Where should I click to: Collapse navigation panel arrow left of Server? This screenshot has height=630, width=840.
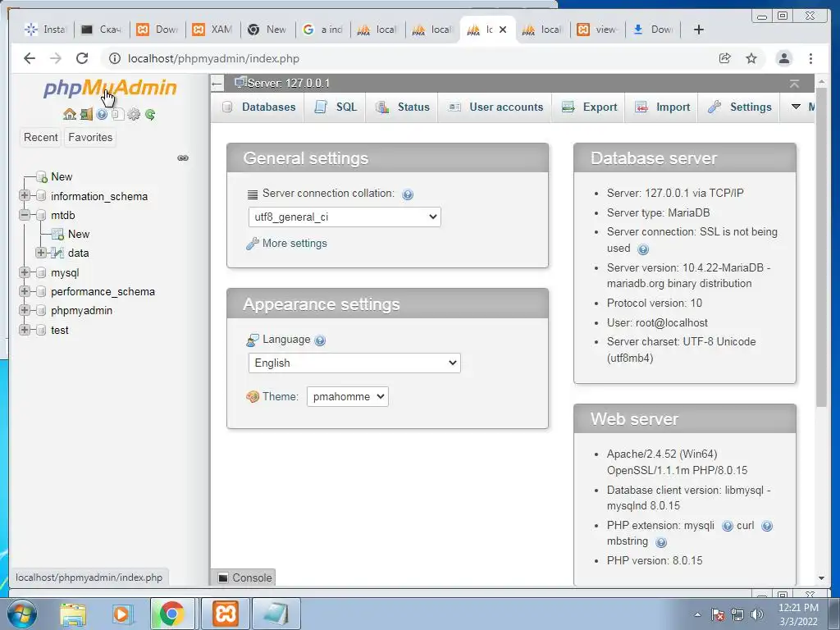point(217,83)
